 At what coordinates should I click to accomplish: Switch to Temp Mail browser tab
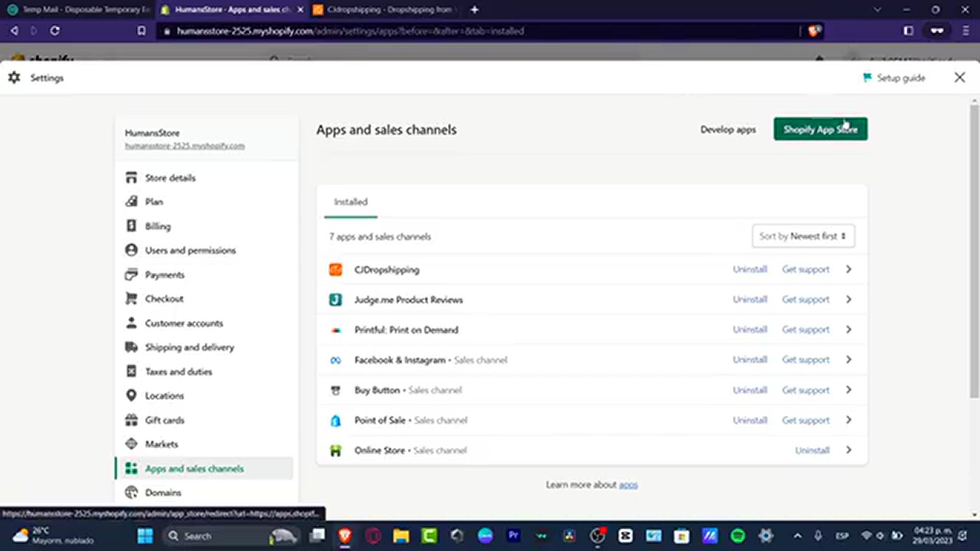pos(79,10)
